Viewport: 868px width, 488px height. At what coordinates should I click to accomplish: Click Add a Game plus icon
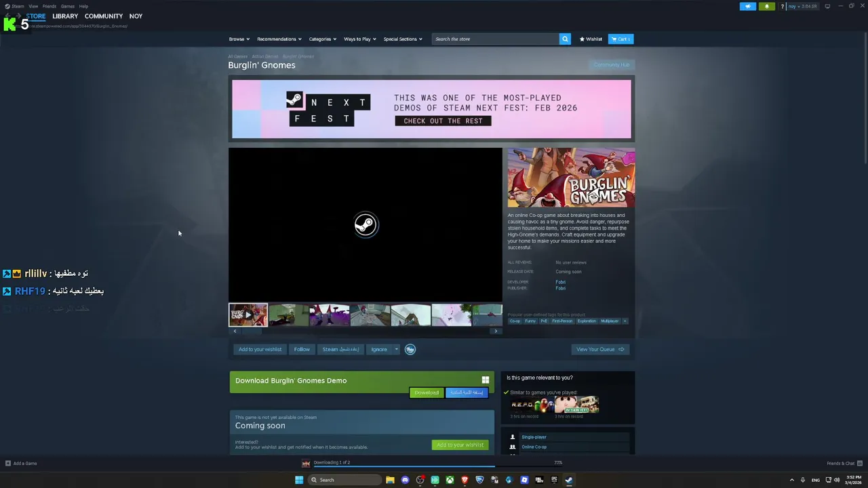(x=8, y=463)
